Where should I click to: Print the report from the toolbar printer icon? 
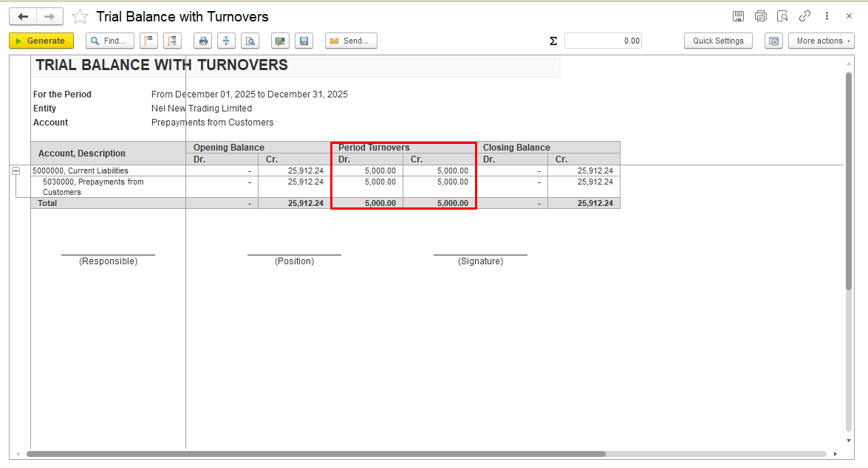pyautogui.click(x=203, y=41)
